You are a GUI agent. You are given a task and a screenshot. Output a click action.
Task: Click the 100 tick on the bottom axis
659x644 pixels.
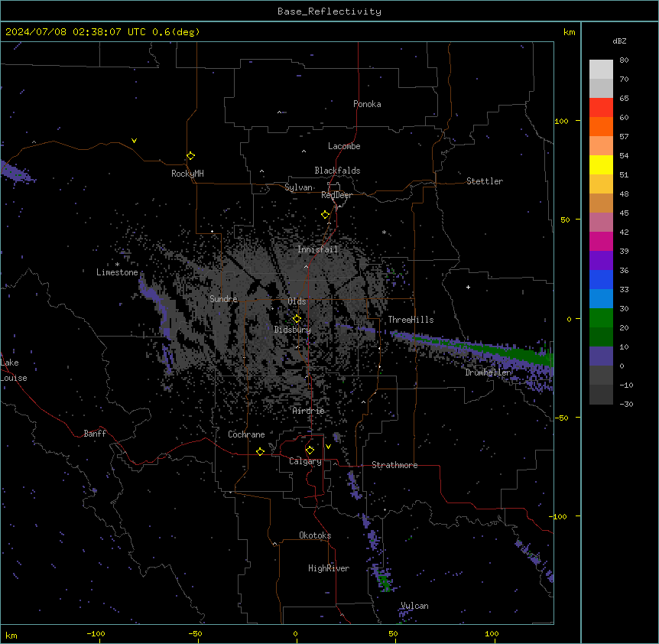click(492, 633)
